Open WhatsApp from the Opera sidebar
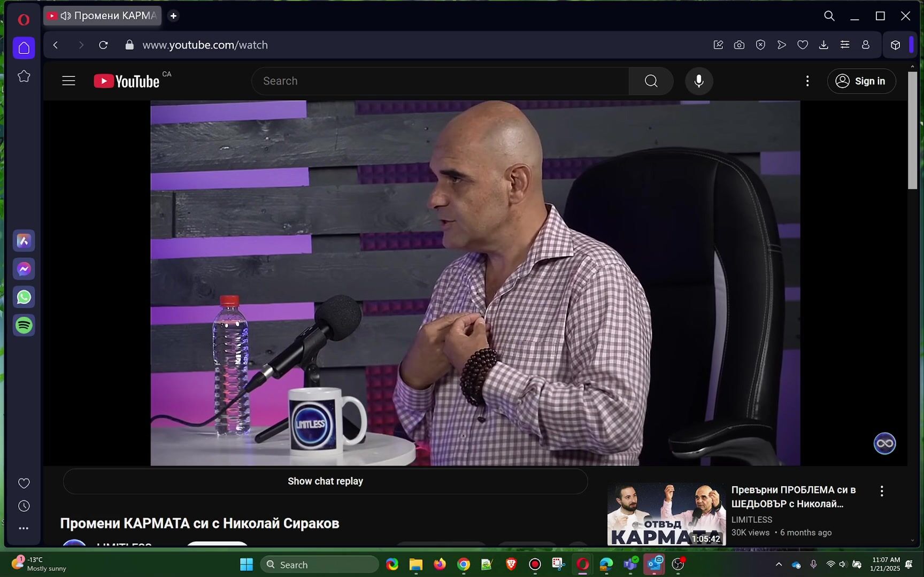Image resolution: width=924 pixels, height=577 pixels. [x=24, y=297]
